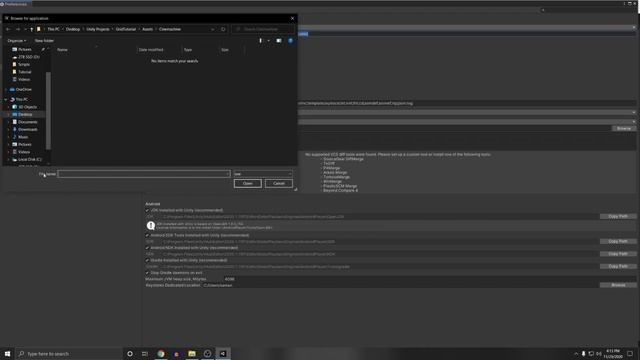The height and width of the screenshot is (360, 640).
Task: Select Pictures in Quick access
Action: [x=25, y=49]
